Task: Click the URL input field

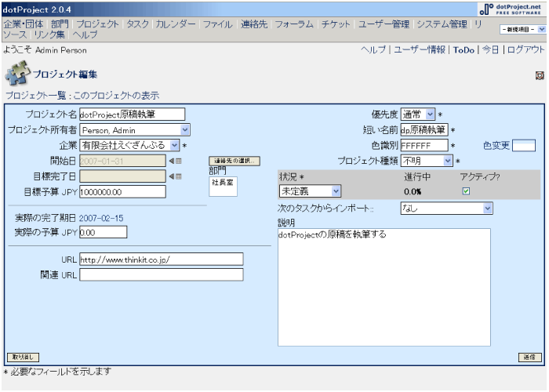Action: coord(161,260)
